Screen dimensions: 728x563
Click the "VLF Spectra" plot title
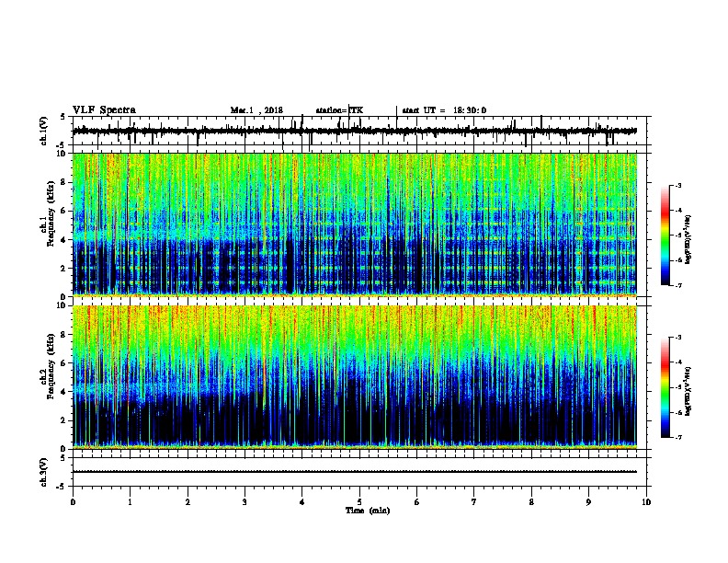click(104, 110)
